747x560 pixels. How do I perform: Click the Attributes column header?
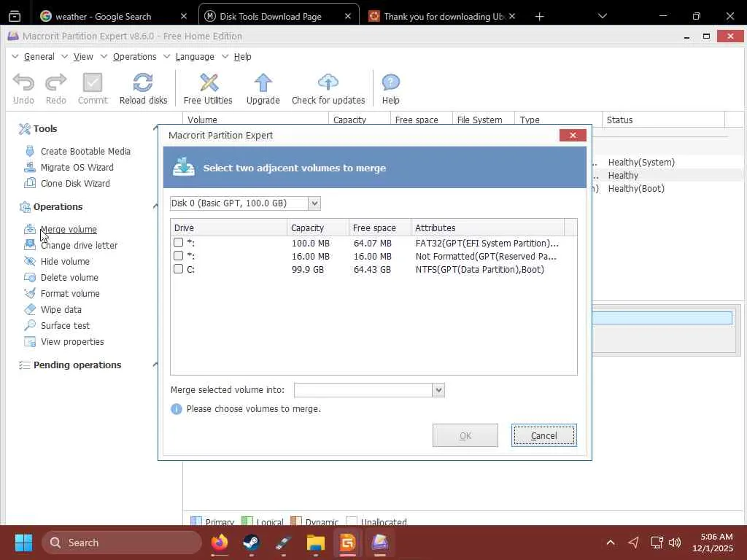(487, 227)
